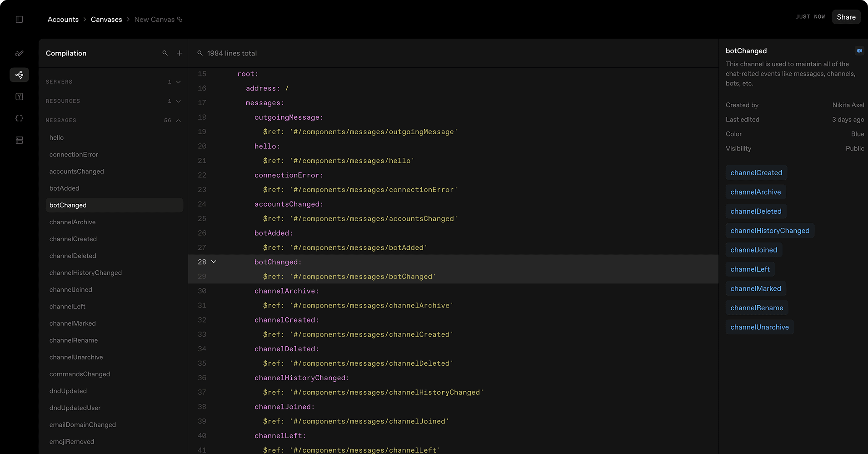Viewport: 868px width, 454px height.
Task: Collapse line 28 botChanged code fold
Action: (x=214, y=262)
